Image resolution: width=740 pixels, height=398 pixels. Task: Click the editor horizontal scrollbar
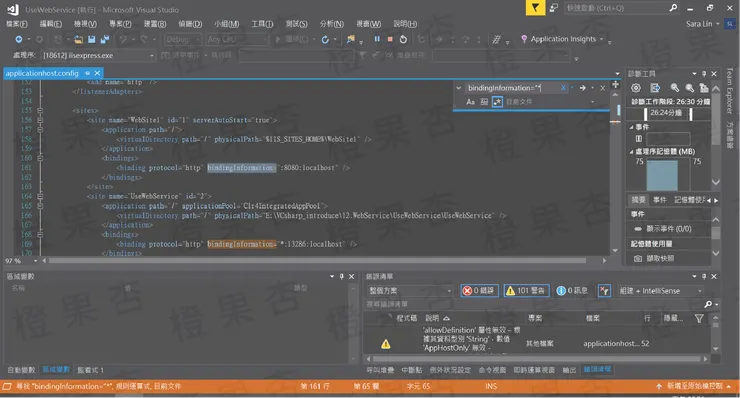point(317,261)
